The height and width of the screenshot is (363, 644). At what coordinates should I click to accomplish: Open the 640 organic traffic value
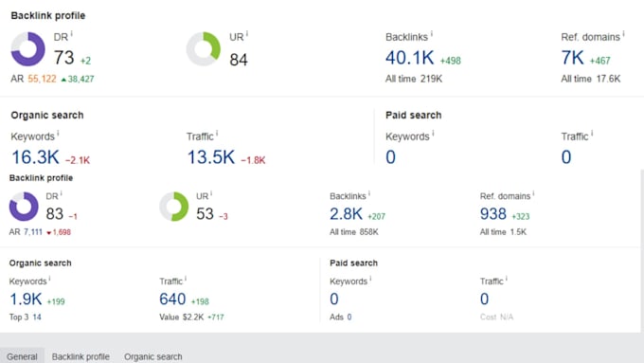coord(172,299)
